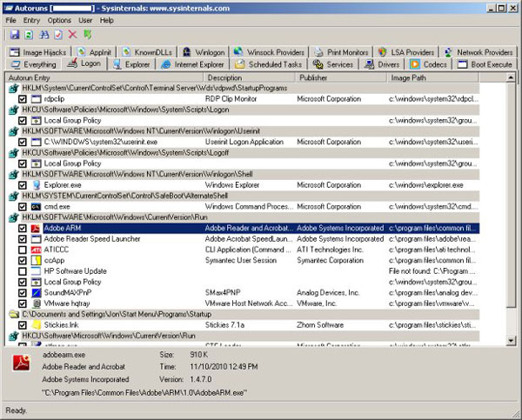522x420 pixels.
Task: Switch to the KnownDLLs tab
Action: tap(147, 52)
